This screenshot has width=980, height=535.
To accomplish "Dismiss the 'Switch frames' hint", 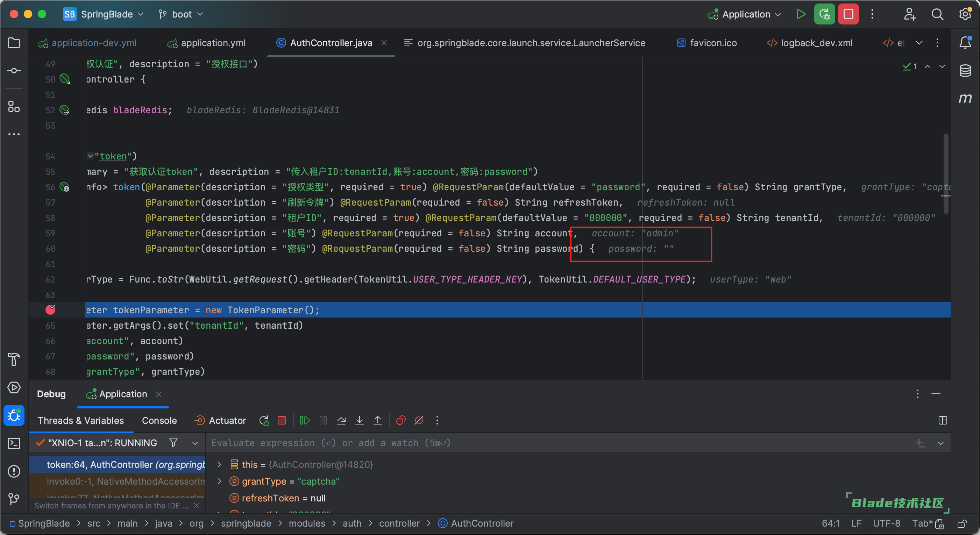I will [x=197, y=506].
